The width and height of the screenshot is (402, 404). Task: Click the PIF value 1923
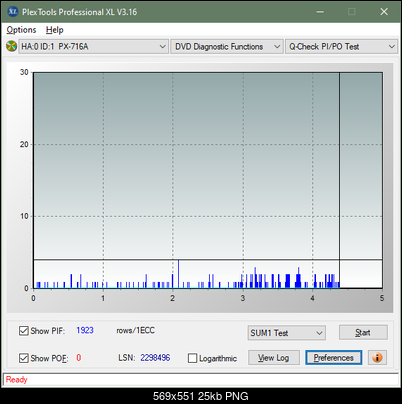tap(85, 330)
